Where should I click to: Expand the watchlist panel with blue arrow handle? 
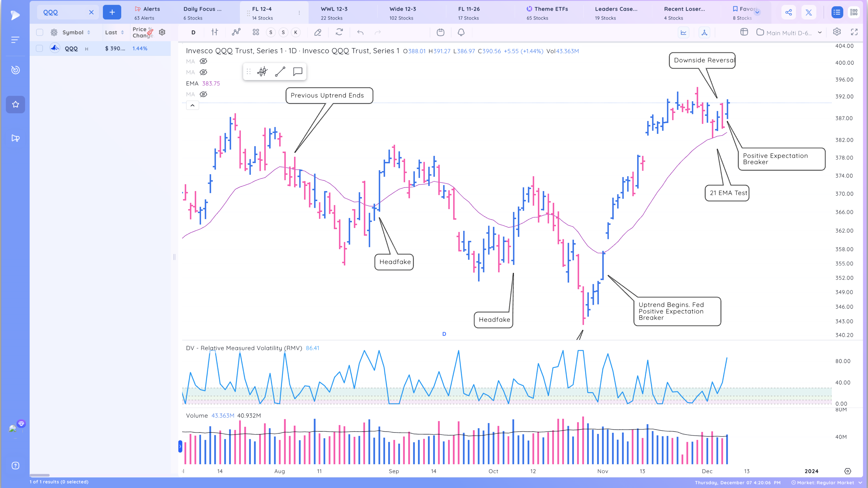[180, 446]
